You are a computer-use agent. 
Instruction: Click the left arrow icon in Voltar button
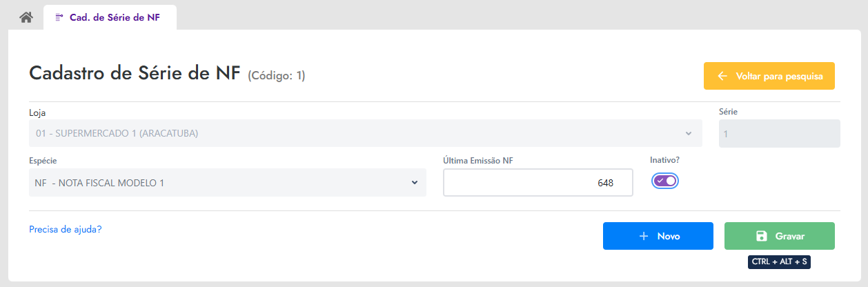click(x=722, y=76)
